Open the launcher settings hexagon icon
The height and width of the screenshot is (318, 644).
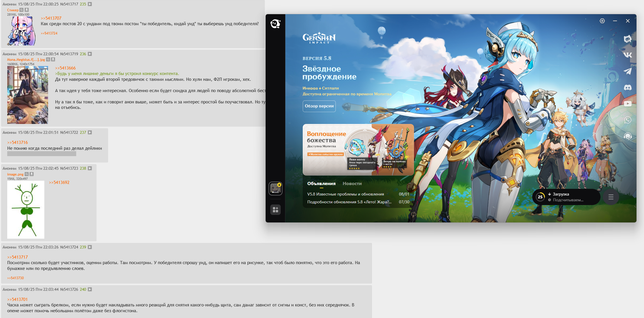(602, 21)
